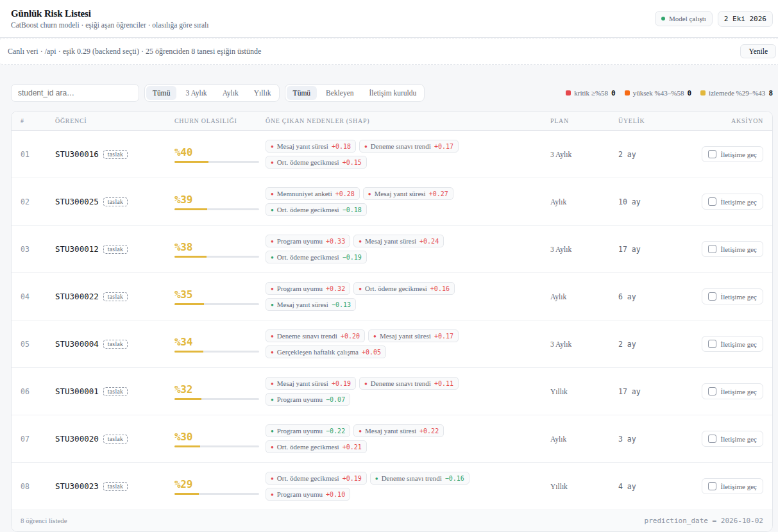Show only Yıllık plan students via tab
778x532 pixels.
(x=262, y=93)
